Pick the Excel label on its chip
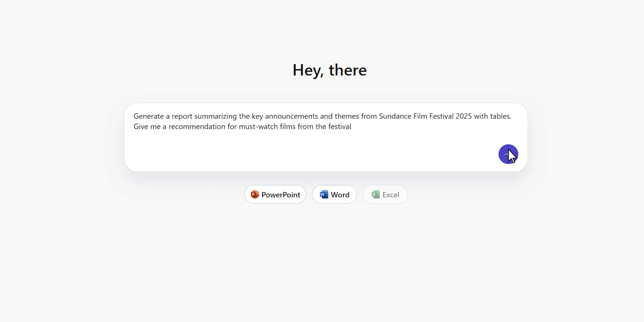 coord(391,195)
